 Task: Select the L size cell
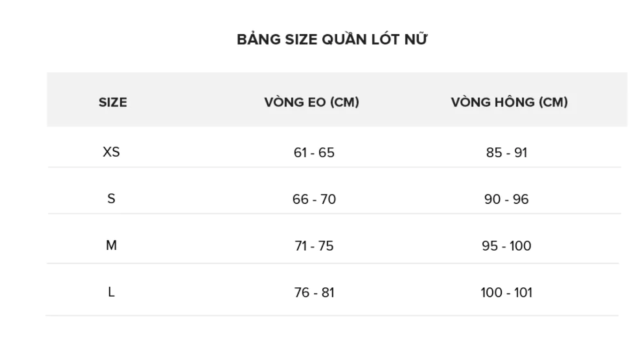pyautogui.click(x=111, y=292)
